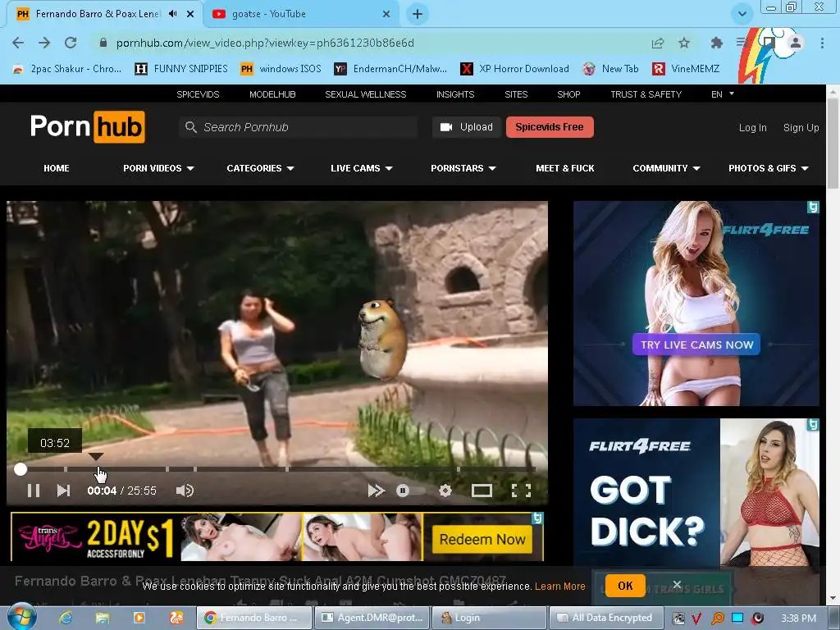
Task: Open the TRUST & SAFETY menu item
Action: point(646,94)
